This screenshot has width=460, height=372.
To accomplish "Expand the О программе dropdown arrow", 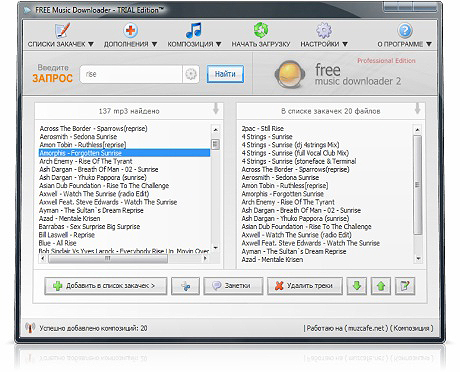I will pos(429,44).
